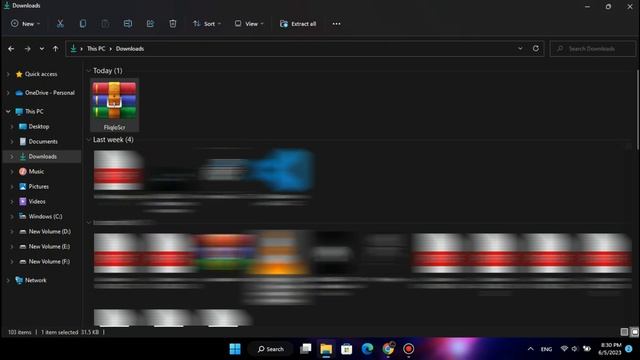Collapse the This PC tree node
Viewport: 640px width, 360px height.
coord(8,111)
